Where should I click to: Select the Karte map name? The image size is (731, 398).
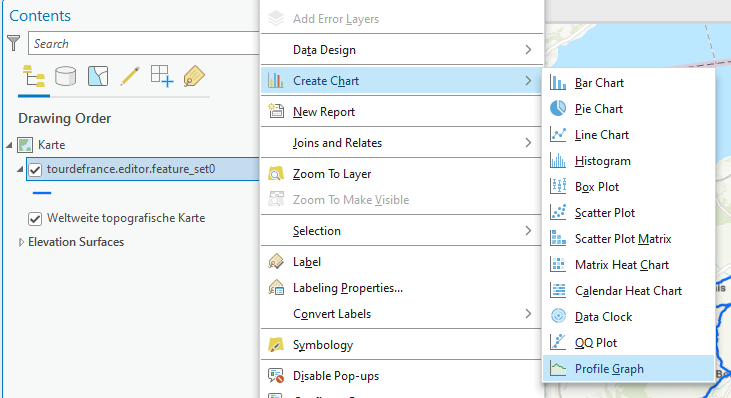[51, 145]
